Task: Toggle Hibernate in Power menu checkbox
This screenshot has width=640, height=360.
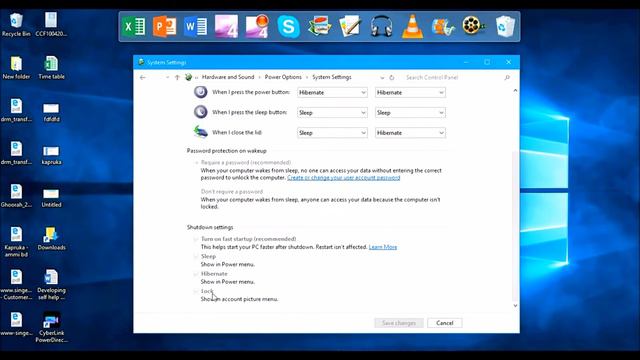Action: [x=196, y=274]
